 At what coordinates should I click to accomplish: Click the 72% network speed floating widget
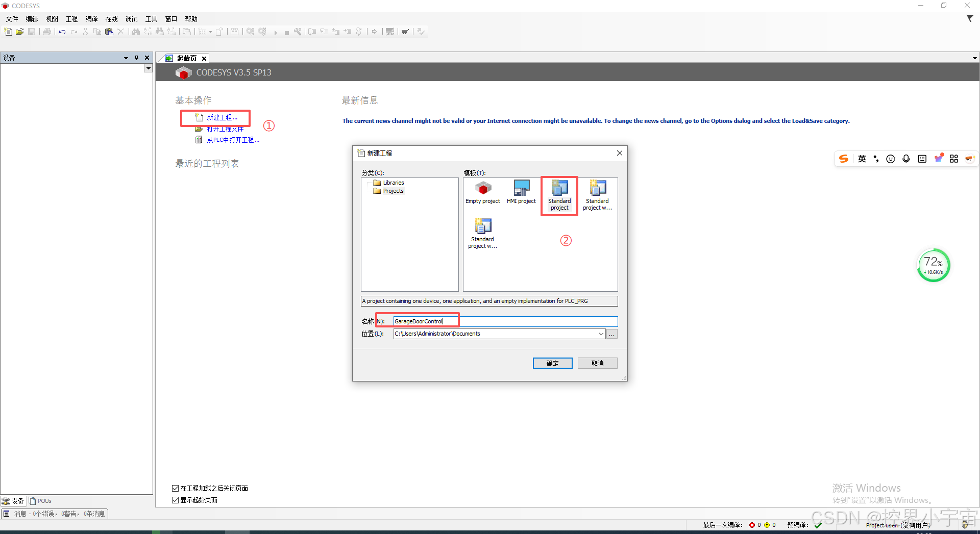tap(934, 265)
